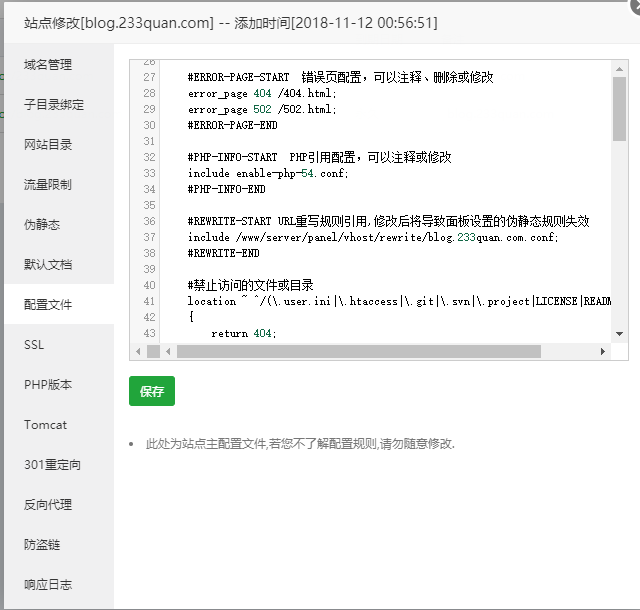Click the editor's scroll down arrow
640x610 pixels.
619,334
